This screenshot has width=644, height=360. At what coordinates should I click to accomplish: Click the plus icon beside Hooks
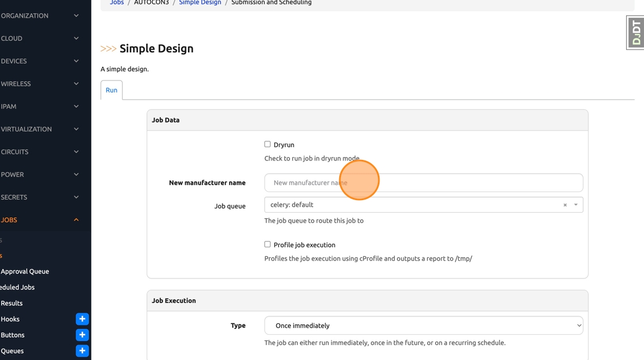coord(82,319)
